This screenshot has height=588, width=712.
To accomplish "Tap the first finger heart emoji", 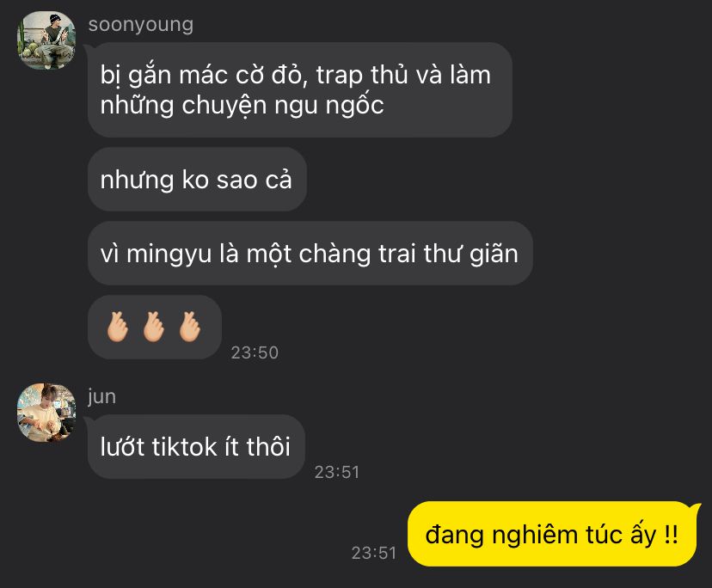I will coord(118,327).
